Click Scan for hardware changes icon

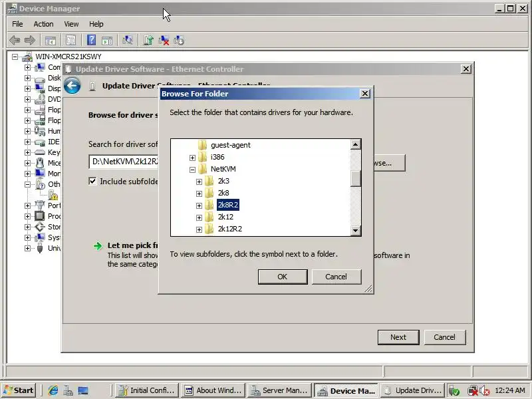(128, 41)
